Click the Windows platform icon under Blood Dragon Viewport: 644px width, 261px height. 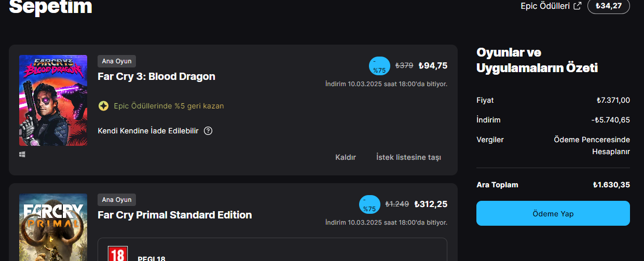point(22,154)
